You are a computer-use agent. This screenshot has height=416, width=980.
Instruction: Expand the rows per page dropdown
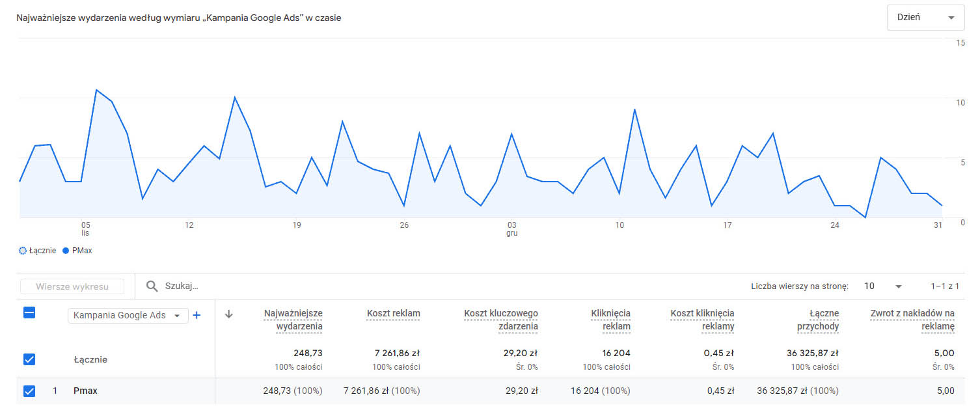coord(883,286)
